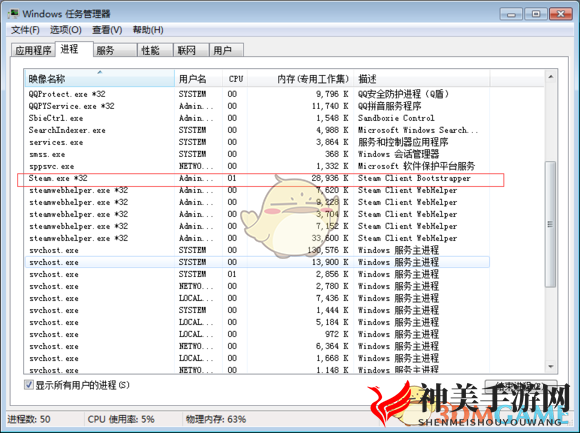580x433 pixels.
Task: Open the 查看(V) menu
Action: 107,30
